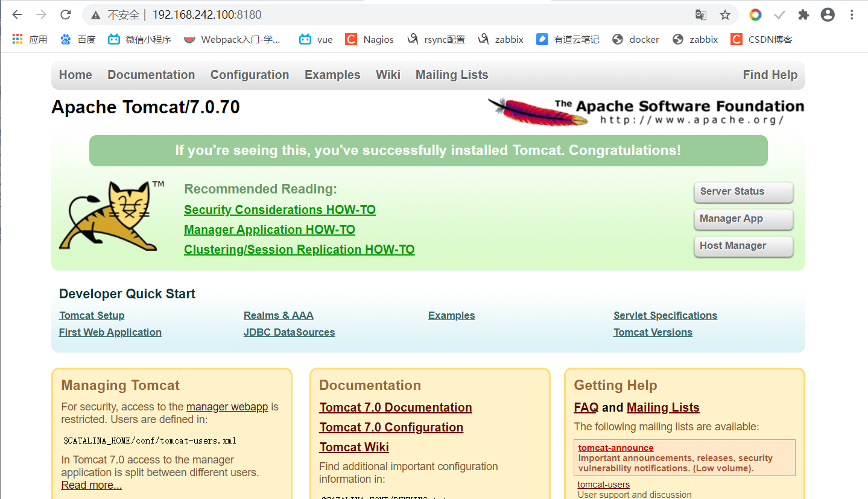
Task: Open the Tomcat Setup link
Action: [x=92, y=315]
